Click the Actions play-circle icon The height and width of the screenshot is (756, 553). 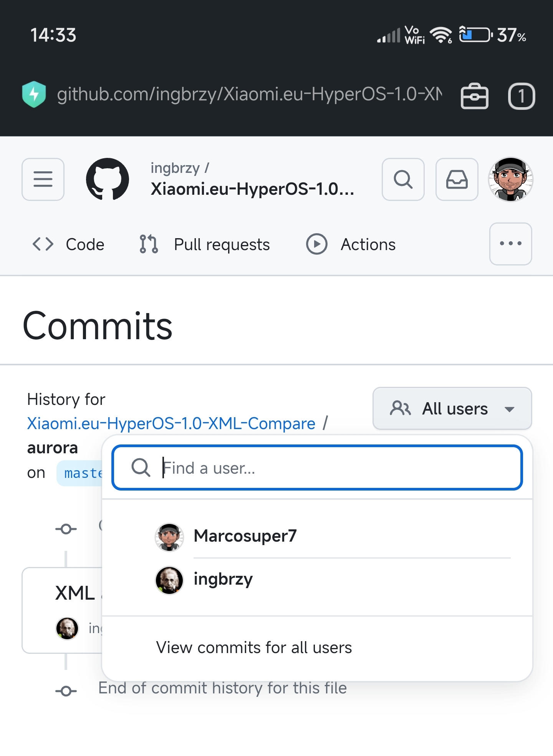[x=317, y=244]
